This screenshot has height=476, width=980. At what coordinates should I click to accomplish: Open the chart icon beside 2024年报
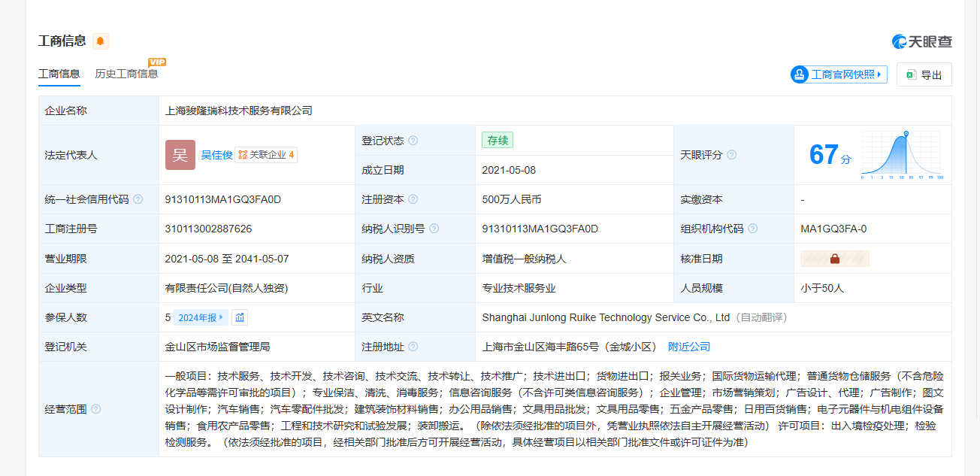[240, 317]
